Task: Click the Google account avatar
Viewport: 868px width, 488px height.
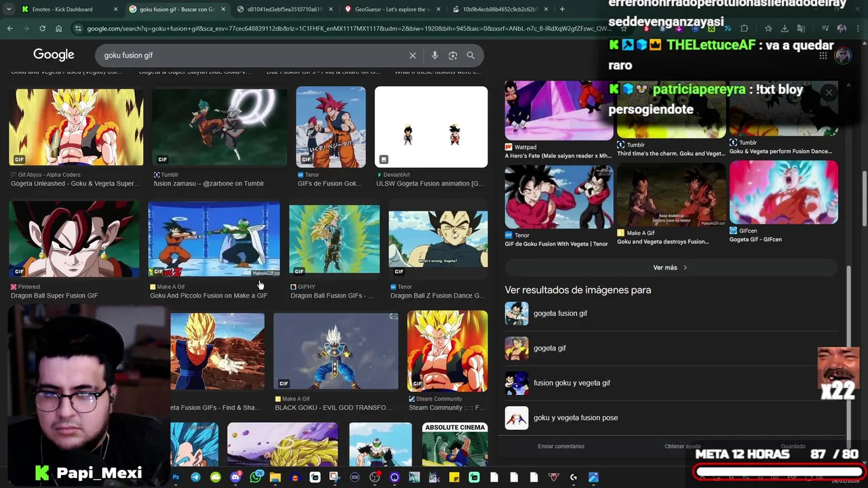Action: pyautogui.click(x=843, y=56)
